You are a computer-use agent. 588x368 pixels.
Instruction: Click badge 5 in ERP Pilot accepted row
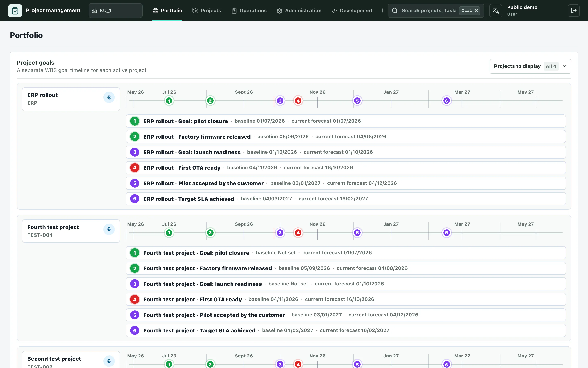click(135, 183)
